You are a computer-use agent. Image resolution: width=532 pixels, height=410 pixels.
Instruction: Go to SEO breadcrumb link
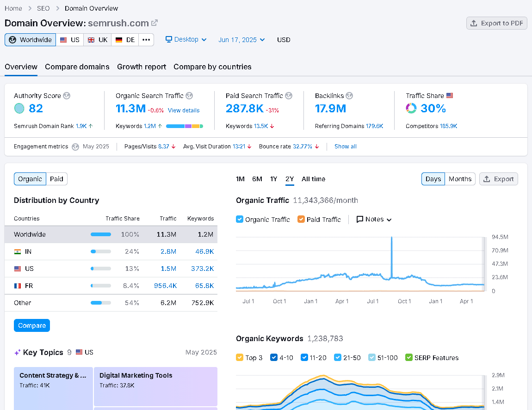click(43, 8)
